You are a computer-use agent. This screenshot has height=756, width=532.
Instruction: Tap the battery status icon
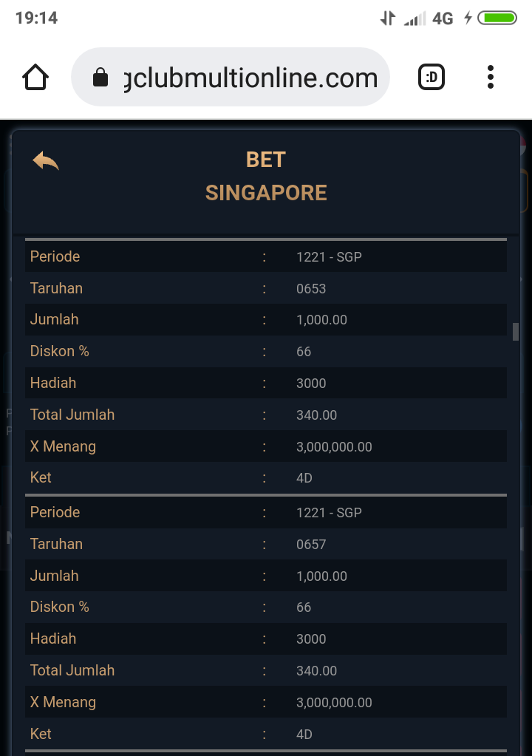point(497,18)
